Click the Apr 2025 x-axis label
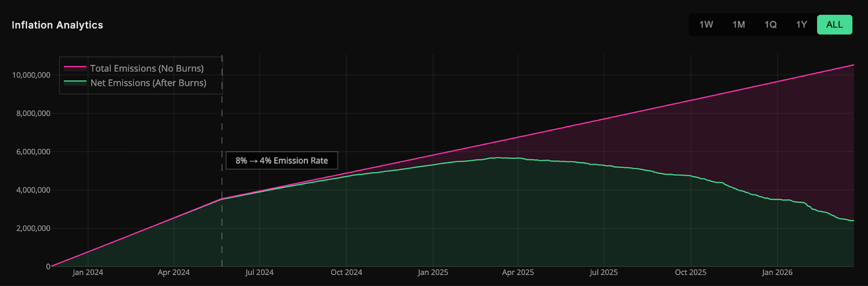Viewport: 868px width, 286px height. click(518, 272)
